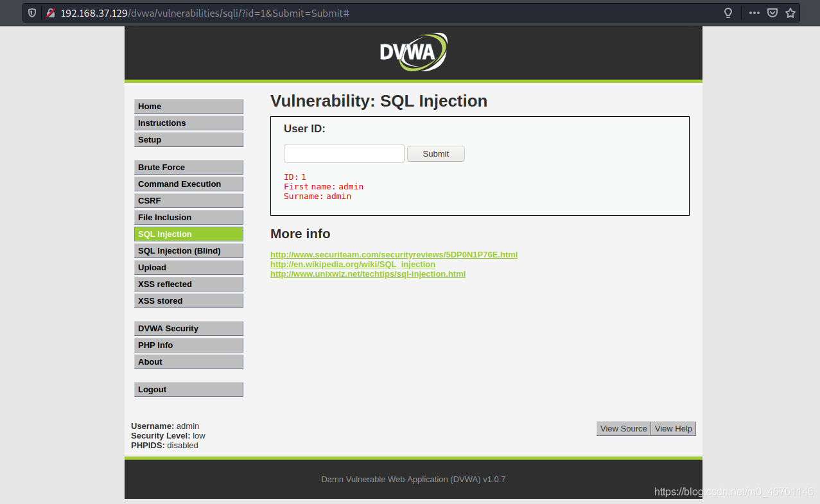This screenshot has height=504, width=820.
Task: Open the page actions three-dots menu
Action: (x=755, y=13)
